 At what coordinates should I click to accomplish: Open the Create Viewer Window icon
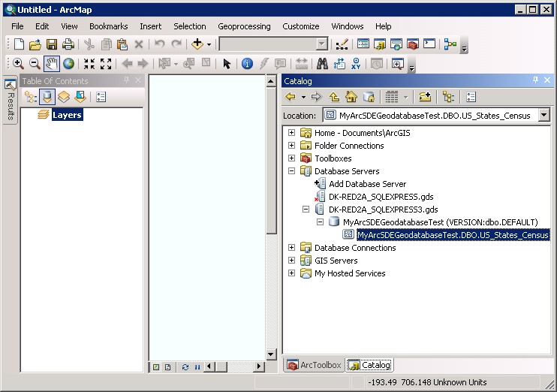click(x=398, y=64)
